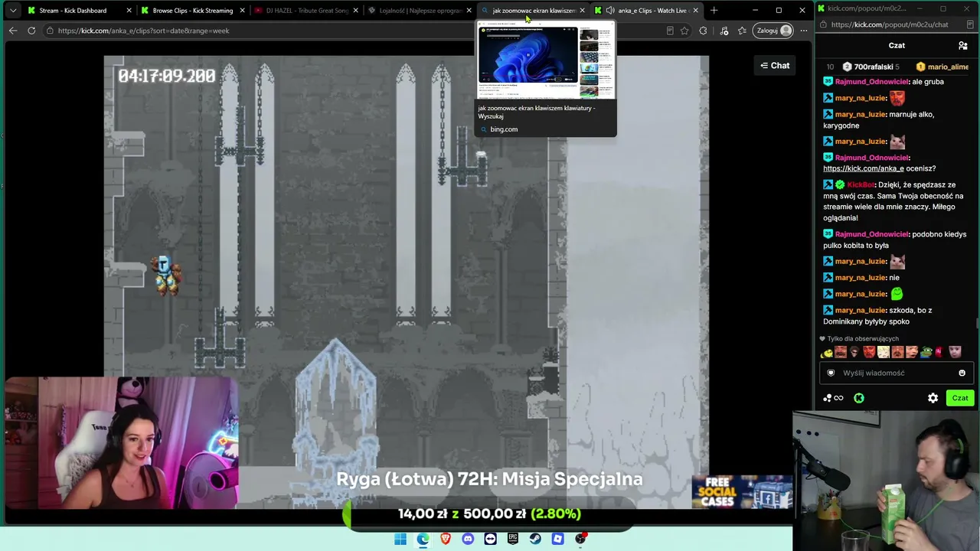
Task: Open the Browse Clips - Kick Streaming tab
Action: click(x=193, y=11)
